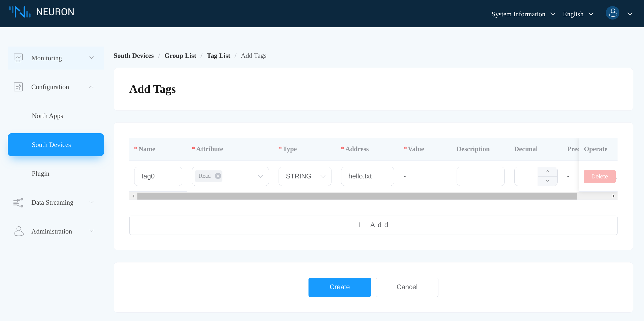
Task: Remove the Read attribute tag
Action: 218,176
